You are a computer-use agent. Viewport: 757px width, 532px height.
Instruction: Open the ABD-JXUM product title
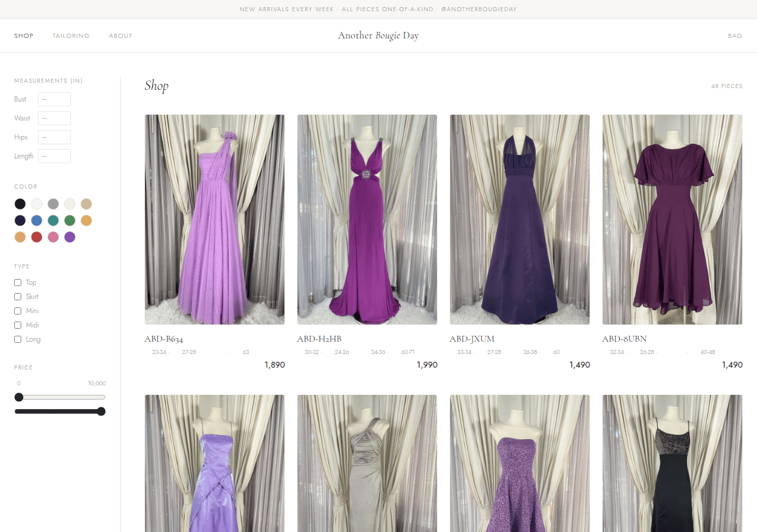(x=472, y=339)
